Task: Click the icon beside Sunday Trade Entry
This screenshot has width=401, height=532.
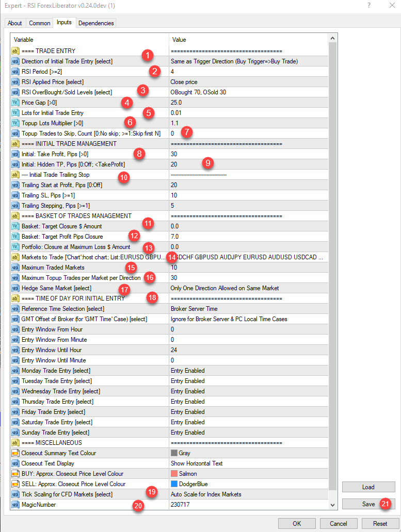Action: [x=15, y=433]
